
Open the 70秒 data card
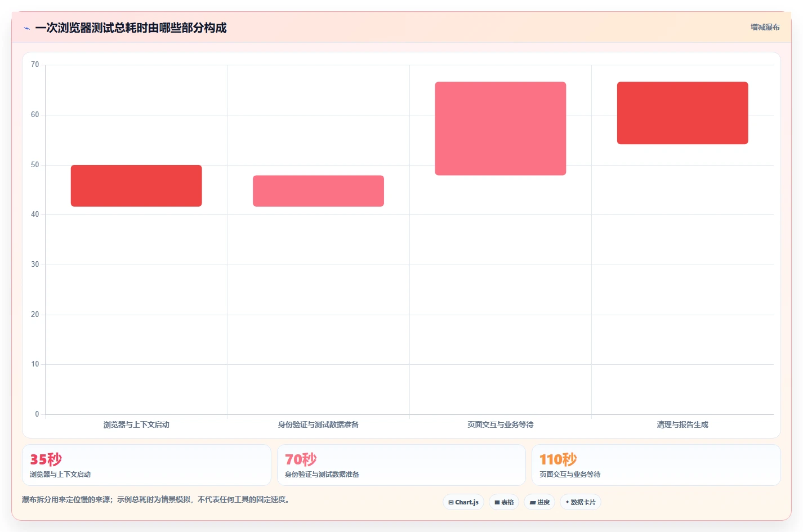pos(401,465)
